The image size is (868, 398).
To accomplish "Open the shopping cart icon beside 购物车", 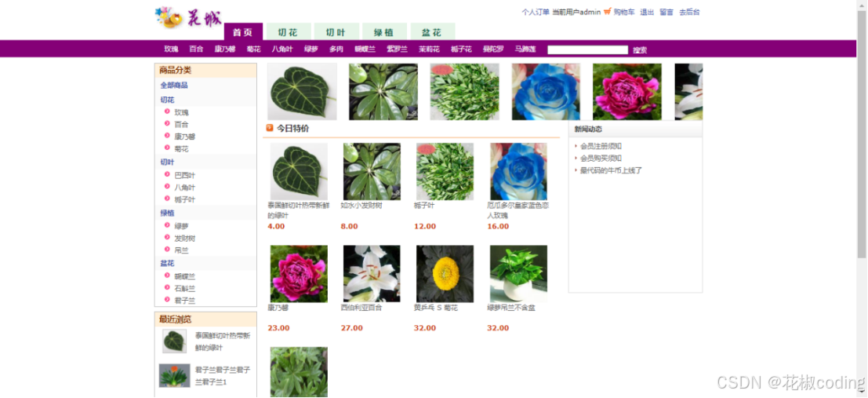I will [607, 11].
